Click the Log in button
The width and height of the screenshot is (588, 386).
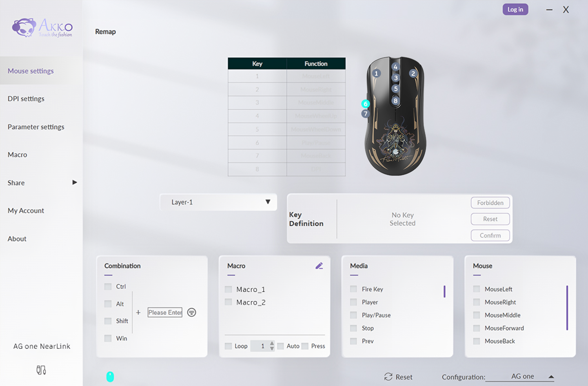coord(515,9)
